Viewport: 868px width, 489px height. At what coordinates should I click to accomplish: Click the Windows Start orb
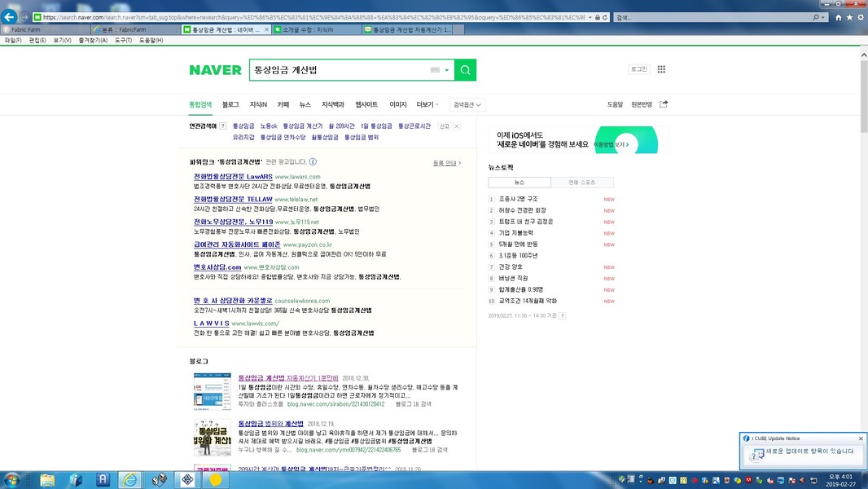pyautogui.click(x=11, y=479)
